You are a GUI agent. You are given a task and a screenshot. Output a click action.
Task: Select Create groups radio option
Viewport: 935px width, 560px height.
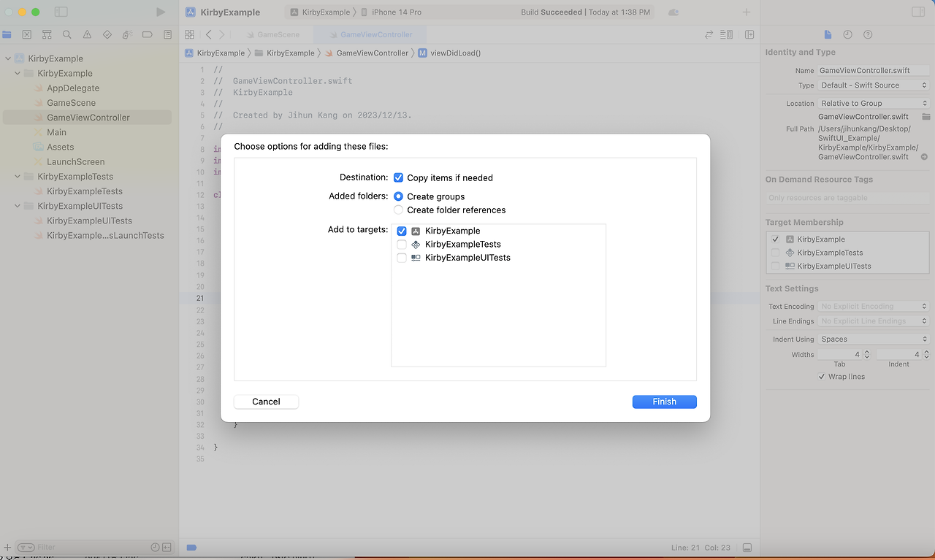398,196
